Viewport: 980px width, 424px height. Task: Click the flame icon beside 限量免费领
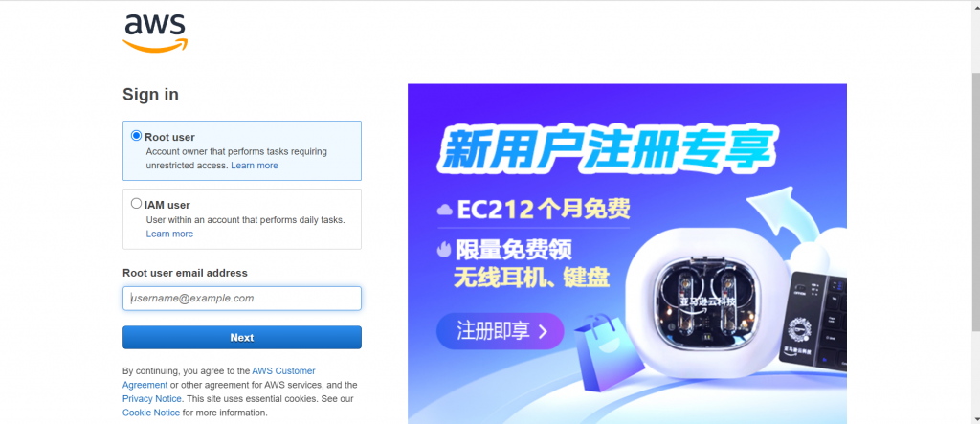click(444, 250)
